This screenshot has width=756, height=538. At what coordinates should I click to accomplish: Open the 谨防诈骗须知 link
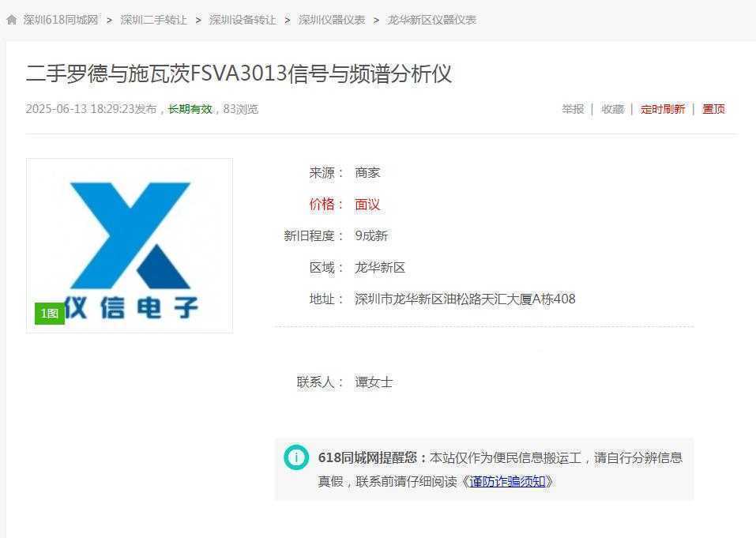[x=506, y=481]
